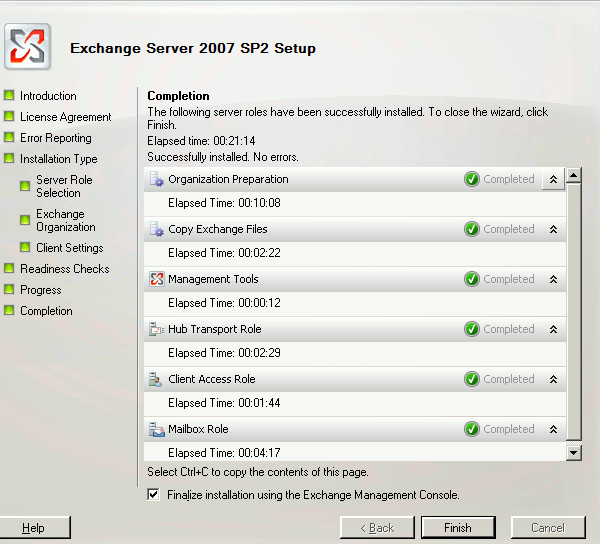Click the green square beside Installation Type
600x544 pixels.
9,158
